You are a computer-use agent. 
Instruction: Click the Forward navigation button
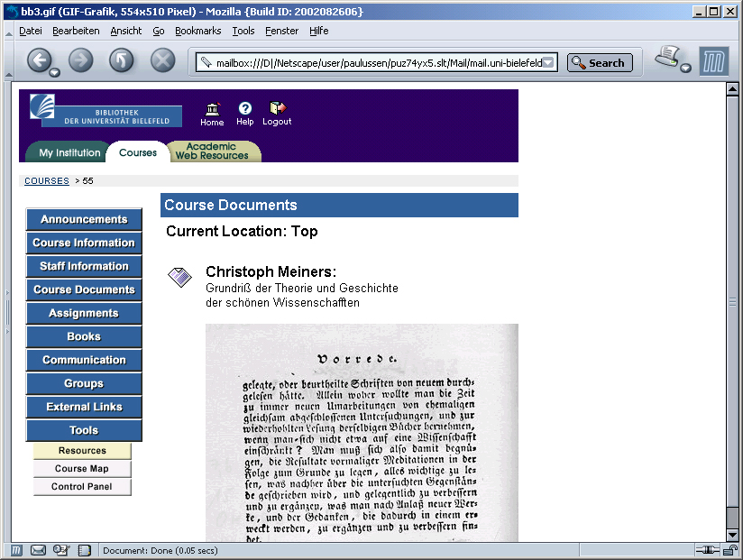pos(81,60)
